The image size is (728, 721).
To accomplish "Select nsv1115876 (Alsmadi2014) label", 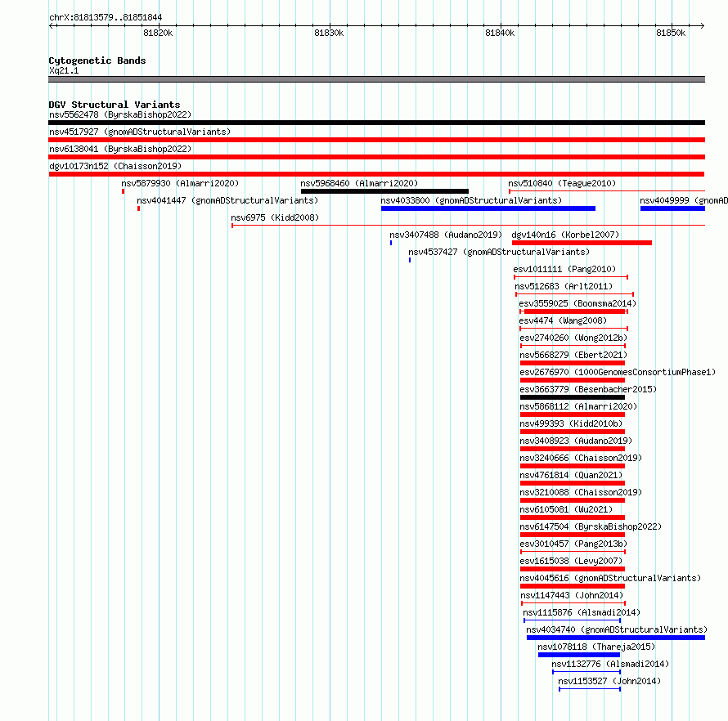I will pos(582,612).
